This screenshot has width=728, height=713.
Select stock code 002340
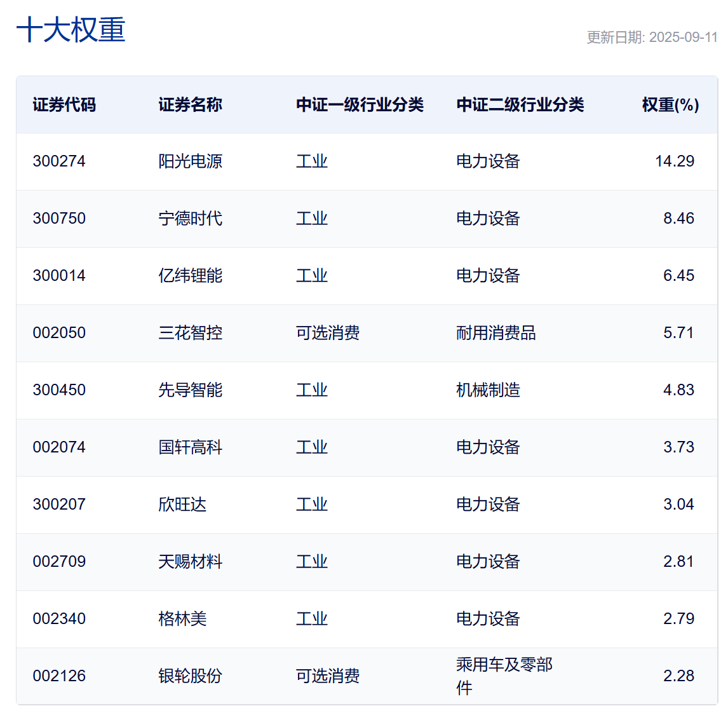click(59, 619)
